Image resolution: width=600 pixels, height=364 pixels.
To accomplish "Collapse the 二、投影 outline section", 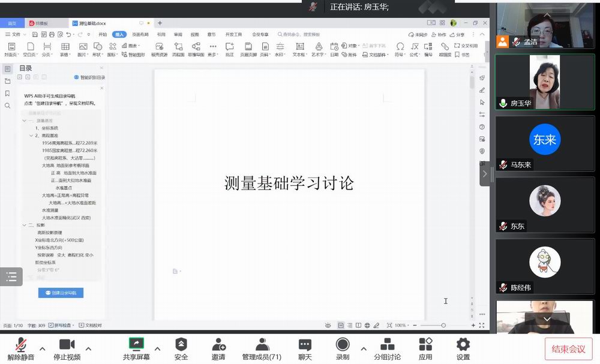I will click(24, 225).
